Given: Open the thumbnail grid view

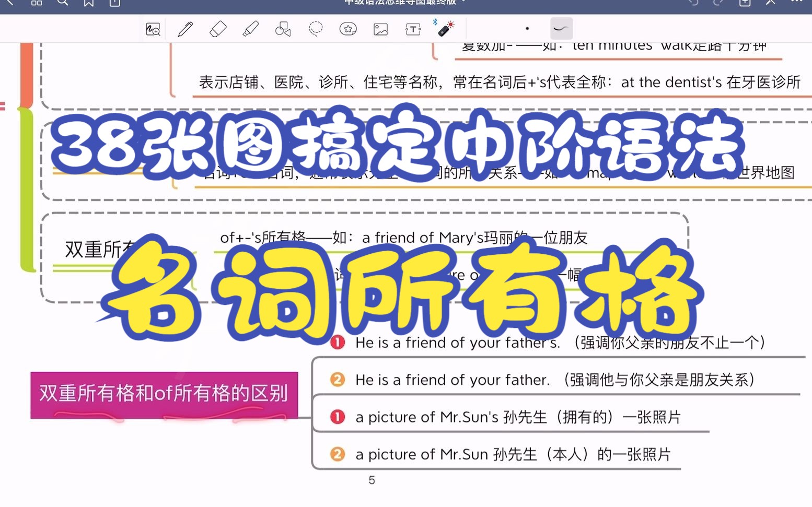Looking at the screenshot, I should coord(37,3).
